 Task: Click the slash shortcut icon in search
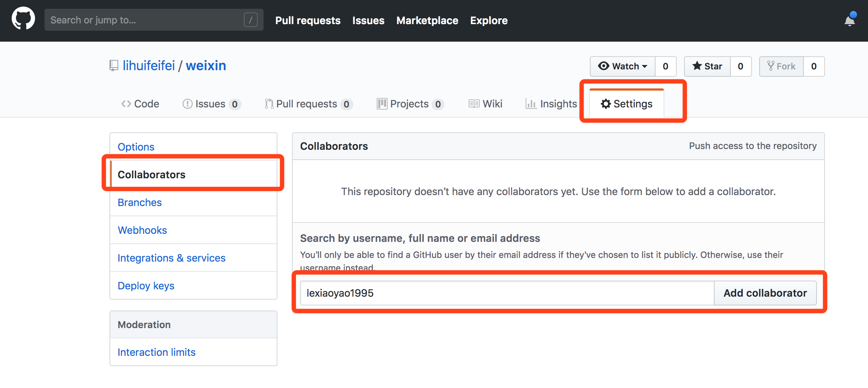pyautogui.click(x=251, y=20)
